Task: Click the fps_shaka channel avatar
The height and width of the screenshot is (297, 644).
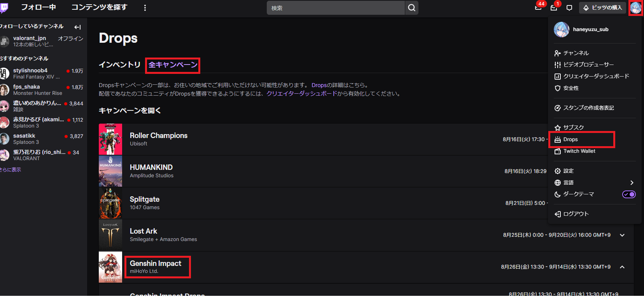Action: (x=4, y=90)
